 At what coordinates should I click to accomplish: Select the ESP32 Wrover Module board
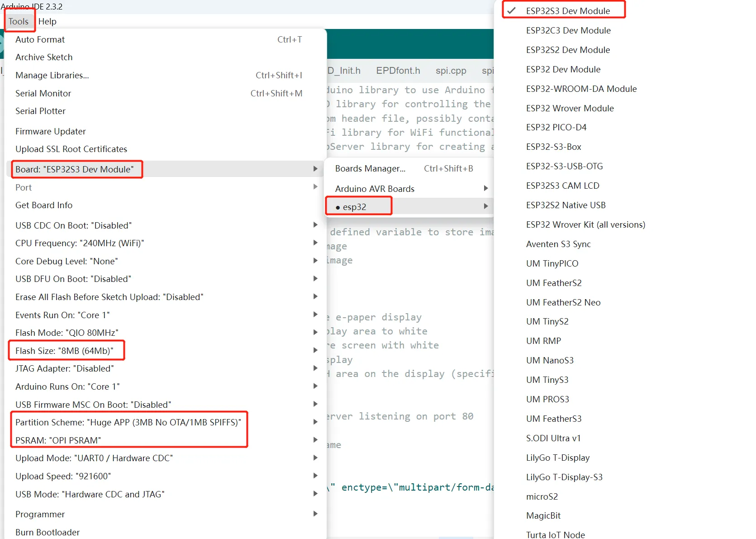click(x=570, y=108)
